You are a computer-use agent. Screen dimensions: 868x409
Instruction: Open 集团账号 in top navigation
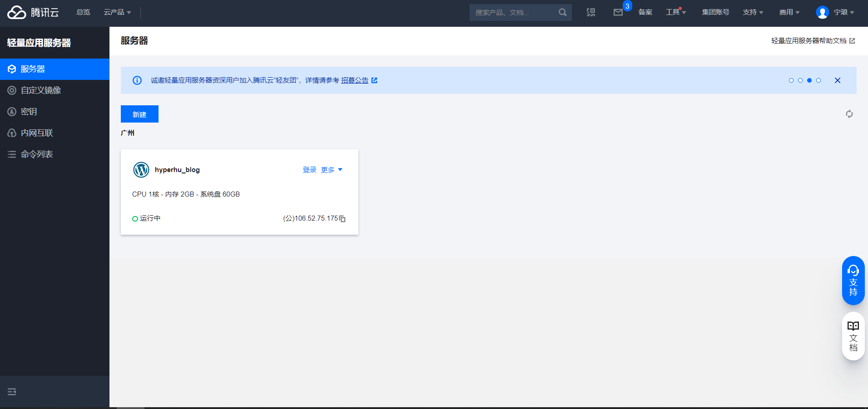715,12
